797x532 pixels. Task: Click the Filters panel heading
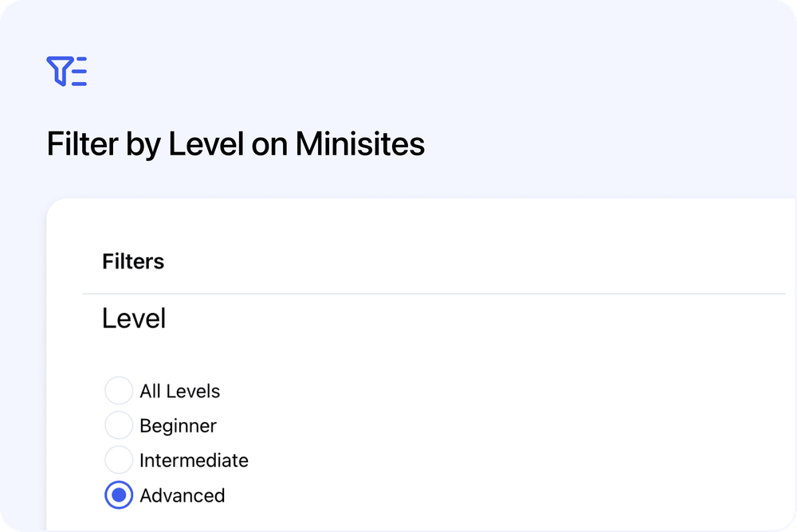(133, 261)
